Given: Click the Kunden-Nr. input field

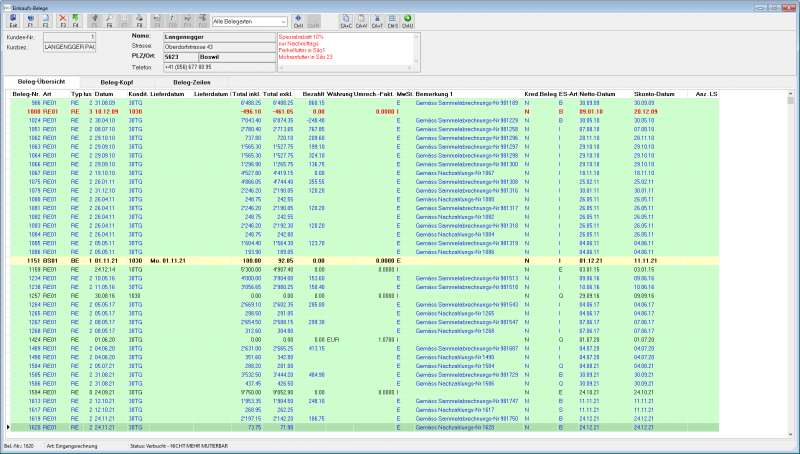Looking at the screenshot, I should tap(69, 37).
